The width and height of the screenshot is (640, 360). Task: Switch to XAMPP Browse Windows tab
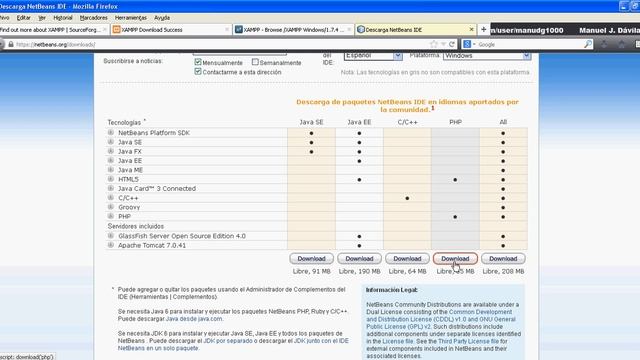point(293,30)
